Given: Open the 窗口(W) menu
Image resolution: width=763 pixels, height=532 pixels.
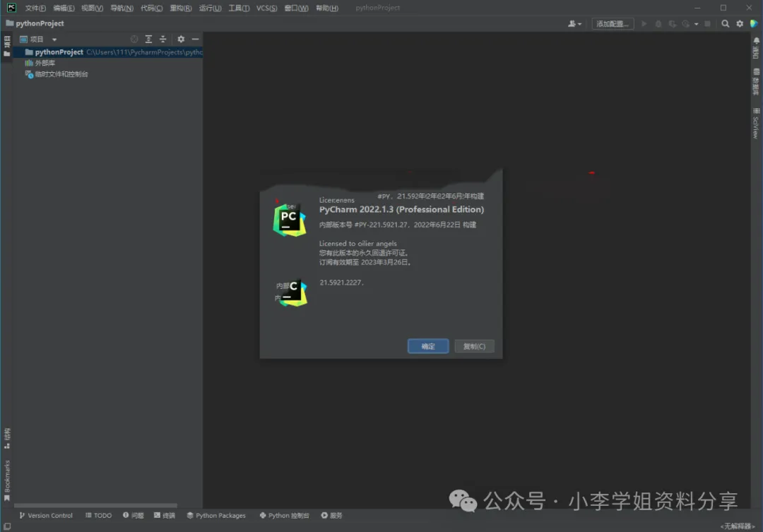Looking at the screenshot, I should pos(296,8).
